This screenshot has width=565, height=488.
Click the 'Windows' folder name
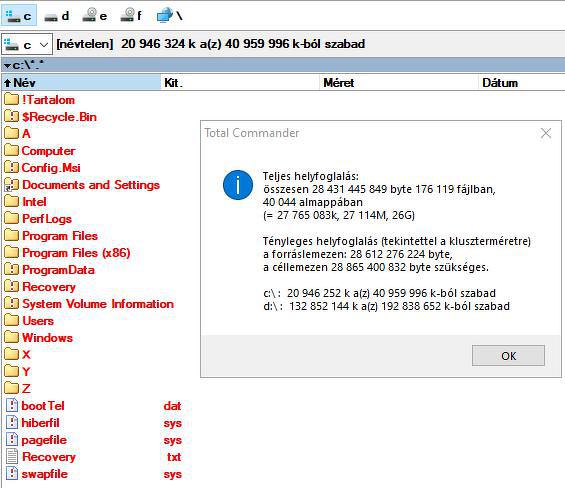[x=47, y=338]
